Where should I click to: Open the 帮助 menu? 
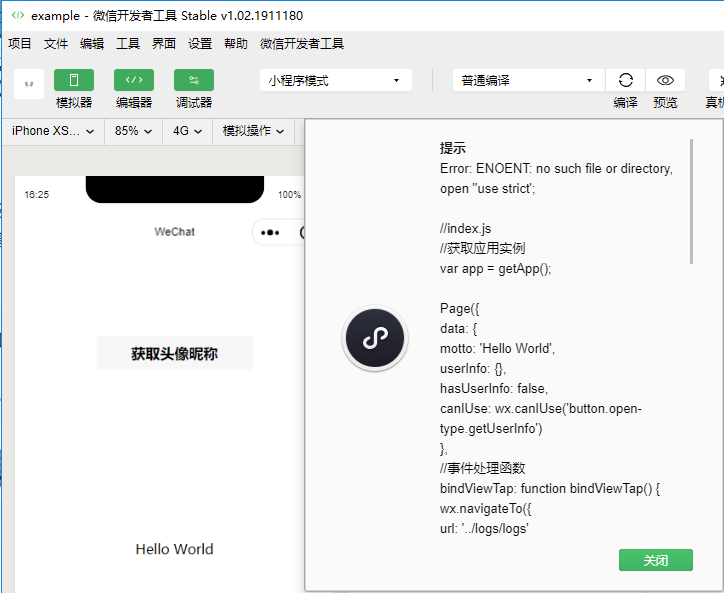(x=236, y=43)
